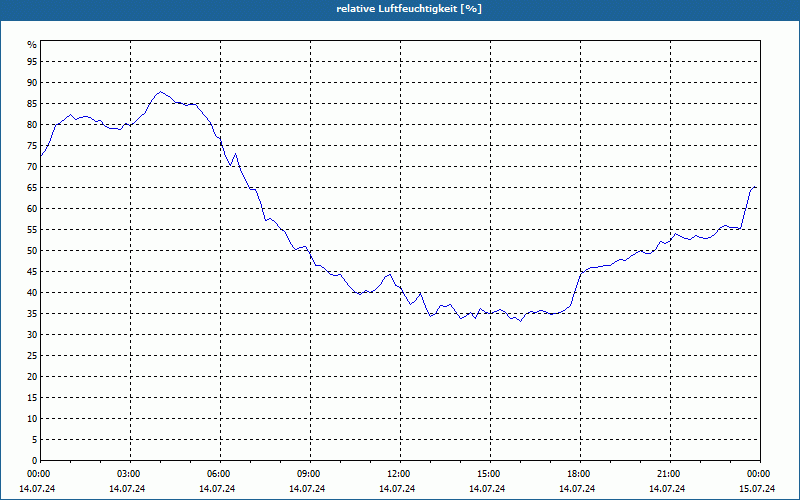This screenshot has width=800, height=500.
Task: Click the '00:00' time label above 15.07.24
Action: point(757,474)
